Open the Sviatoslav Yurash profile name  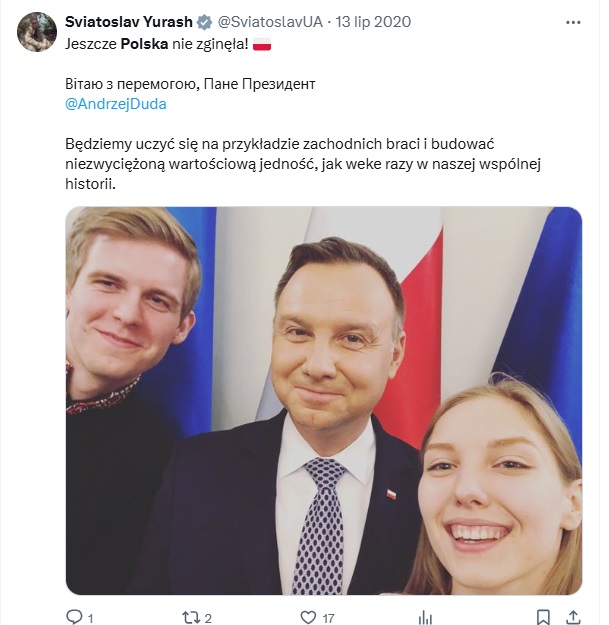[129, 22]
